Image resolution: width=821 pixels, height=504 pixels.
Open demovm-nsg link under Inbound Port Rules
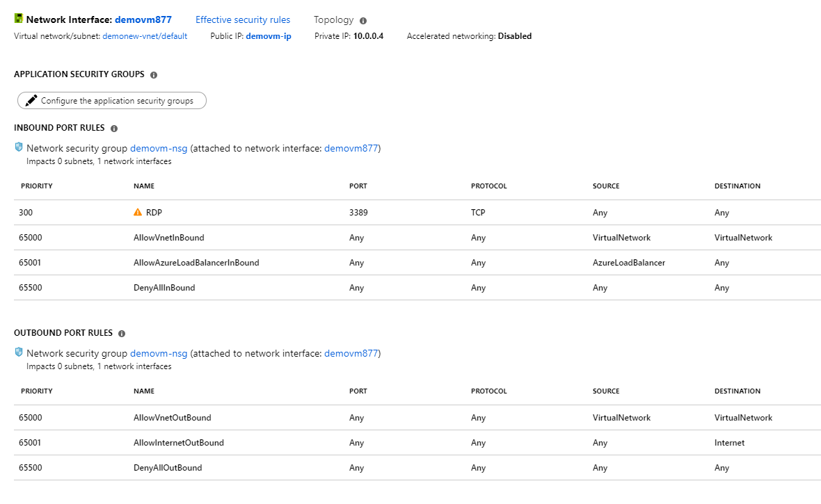[x=159, y=148]
